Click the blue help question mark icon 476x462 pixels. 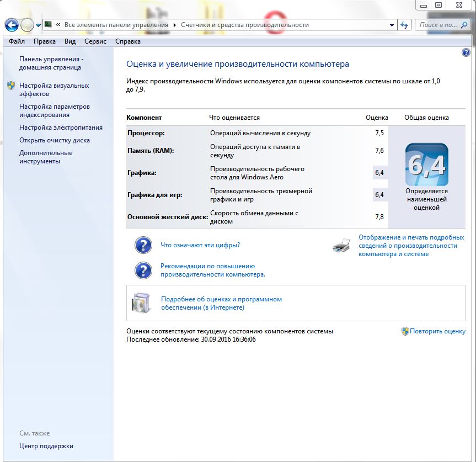click(x=466, y=52)
